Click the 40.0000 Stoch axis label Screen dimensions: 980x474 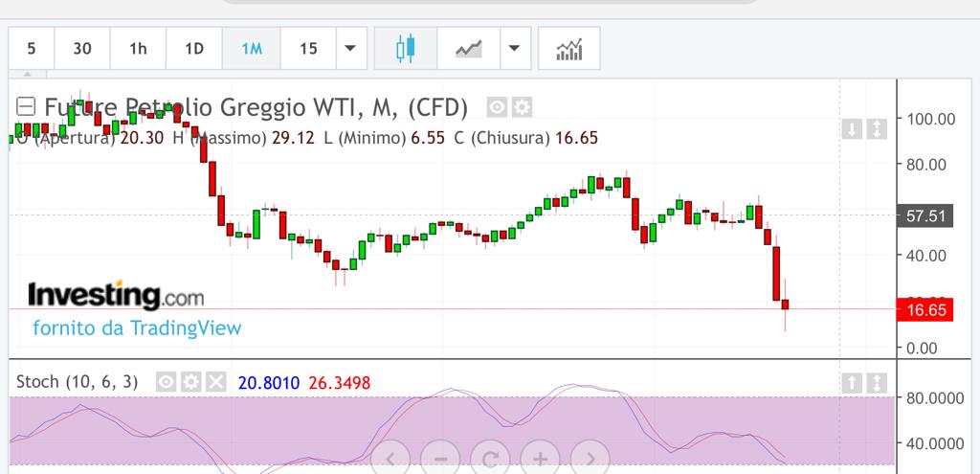point(935,443)
